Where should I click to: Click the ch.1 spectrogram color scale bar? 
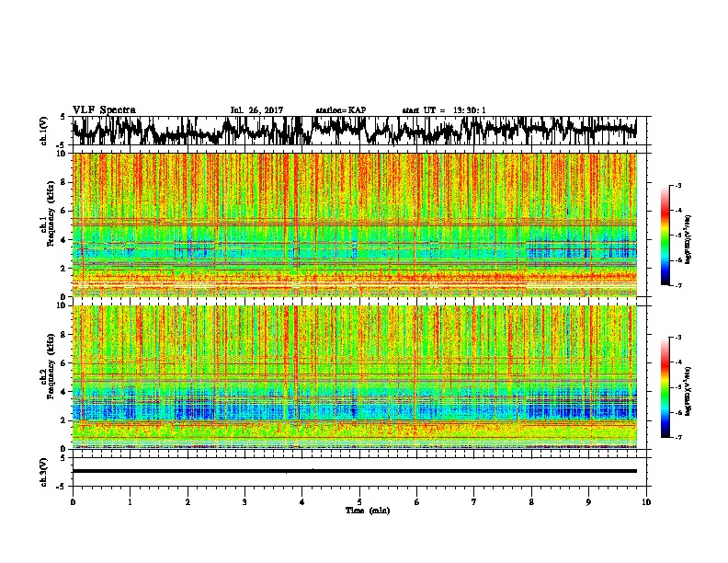coord(665,236)
